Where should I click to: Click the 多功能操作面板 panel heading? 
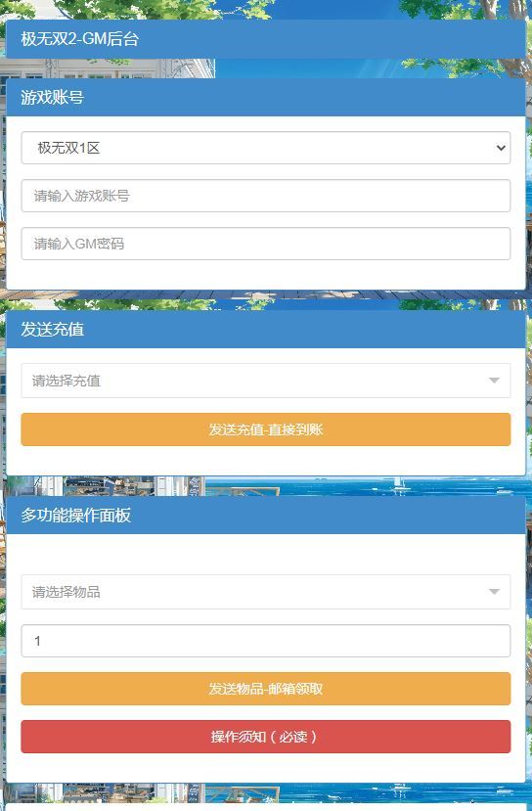click(x=266, y=516)
